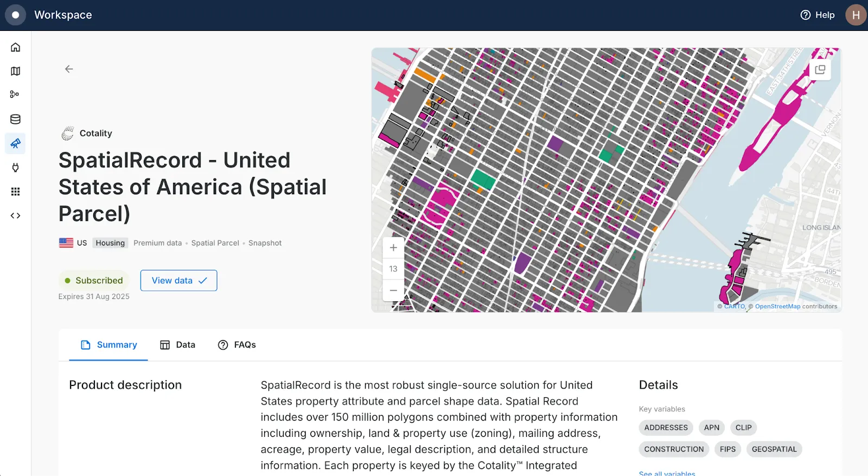This screenshot has width=868, height=476.
Task: Open the Data Observatory telescope icon
Action: click(15, 143)
